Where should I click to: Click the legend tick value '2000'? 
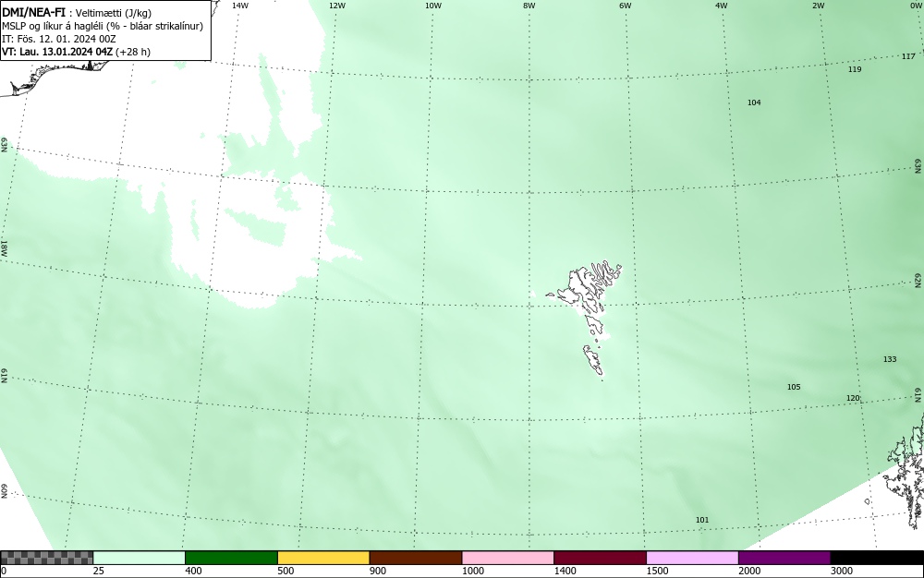pyautogui.click(x=749, y=571)
